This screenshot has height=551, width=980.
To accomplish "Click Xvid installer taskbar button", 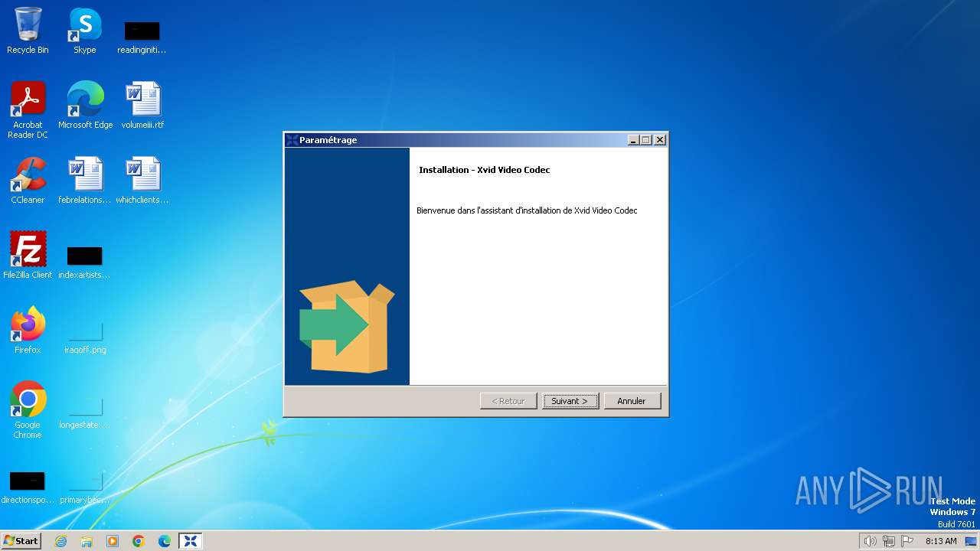I will (191, 541).
